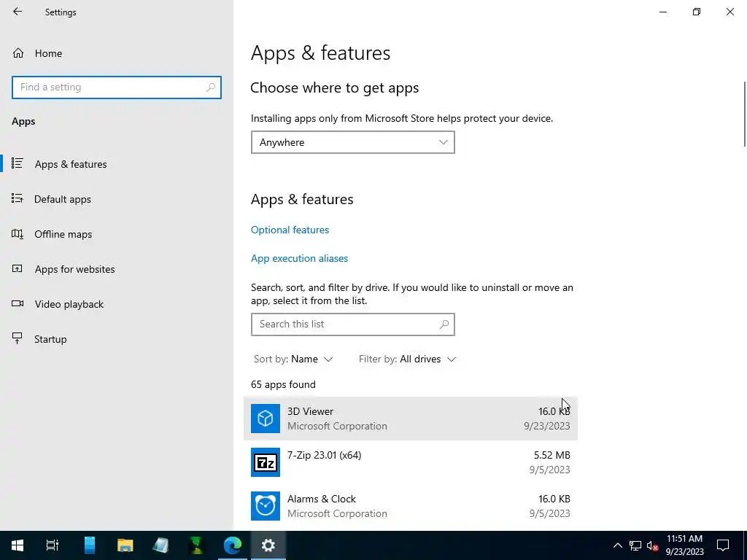Click the magnifier icon in Find a setting
Viewport: 747px width, 560px height.
pos(211,87)
